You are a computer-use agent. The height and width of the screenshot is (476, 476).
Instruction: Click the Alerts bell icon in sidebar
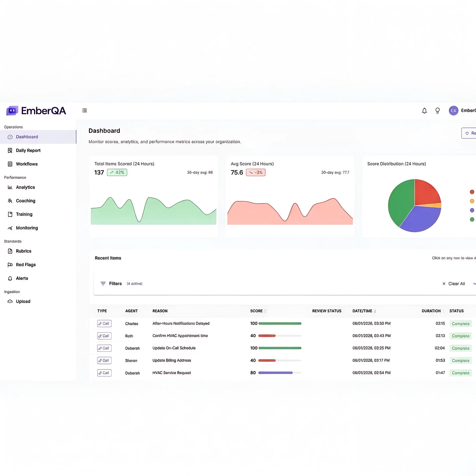click(10, 278)
